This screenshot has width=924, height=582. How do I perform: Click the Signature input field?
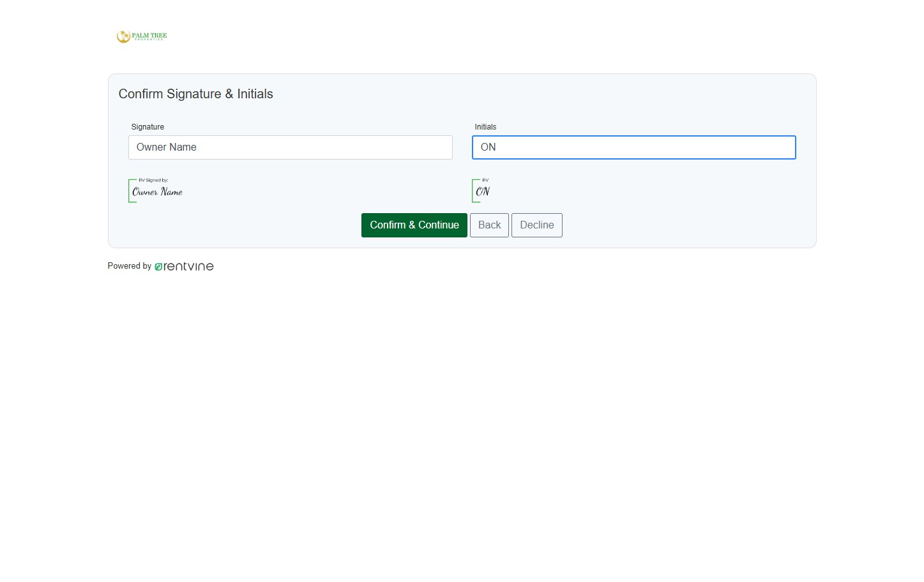(x=291, y=147)
